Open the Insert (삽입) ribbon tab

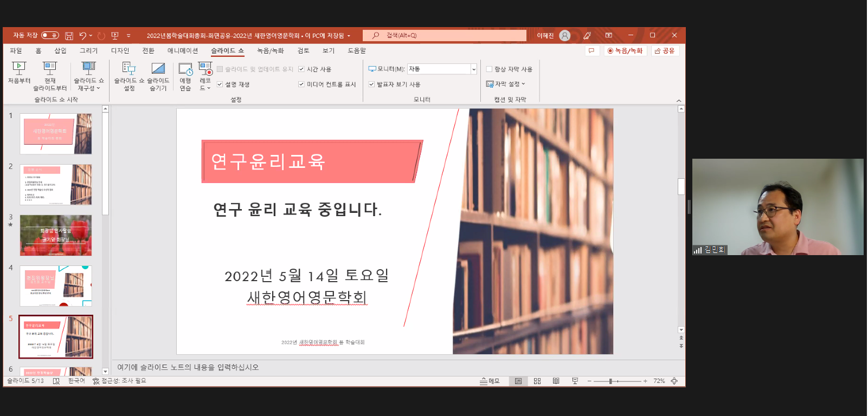60,51
